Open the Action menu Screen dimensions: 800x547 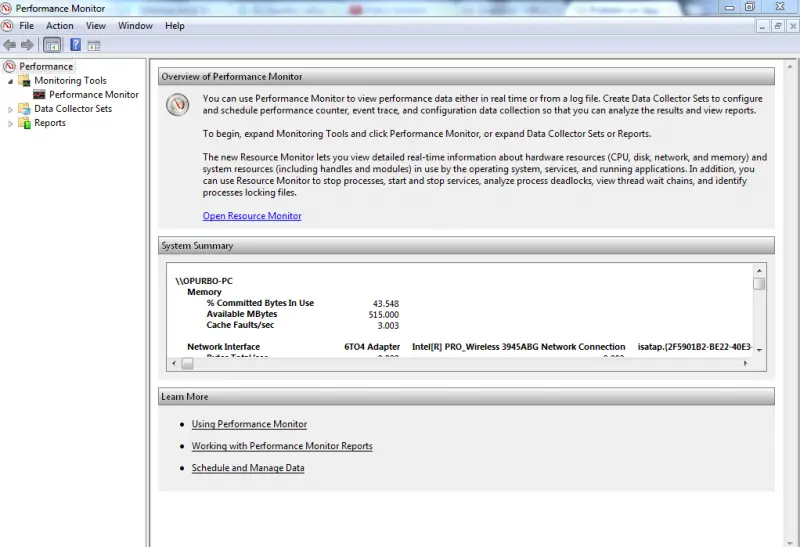click(x=59, y=26)
